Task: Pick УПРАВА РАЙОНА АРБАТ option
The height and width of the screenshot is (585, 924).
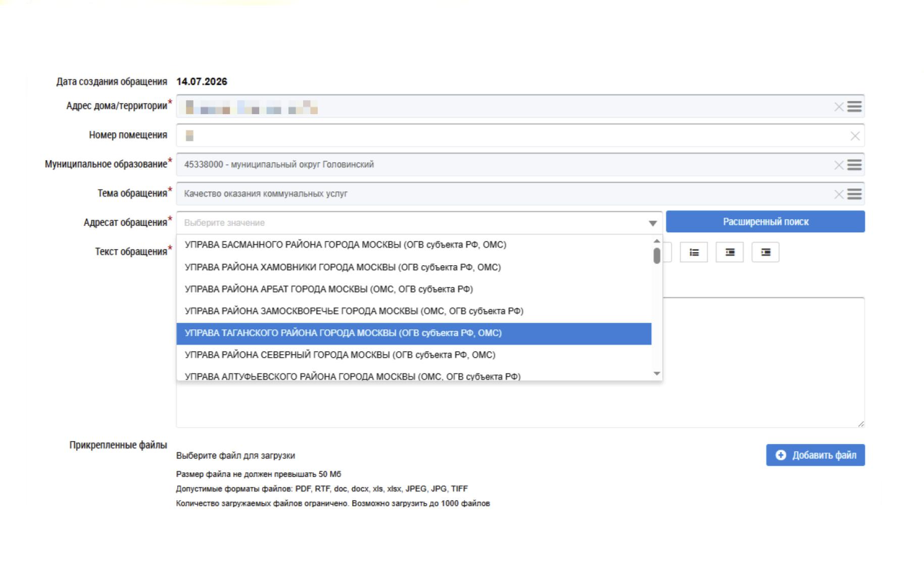Action: [x=414, y=289]
